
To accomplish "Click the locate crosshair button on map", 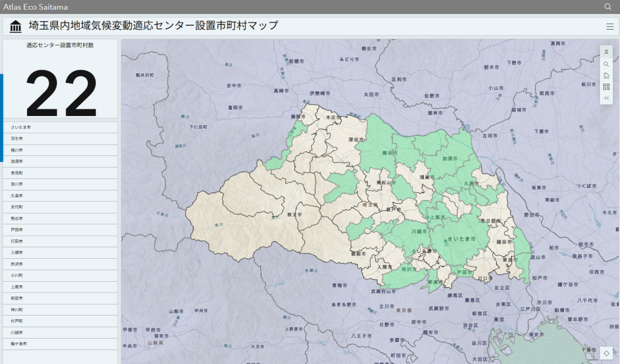I will [607, 353].
